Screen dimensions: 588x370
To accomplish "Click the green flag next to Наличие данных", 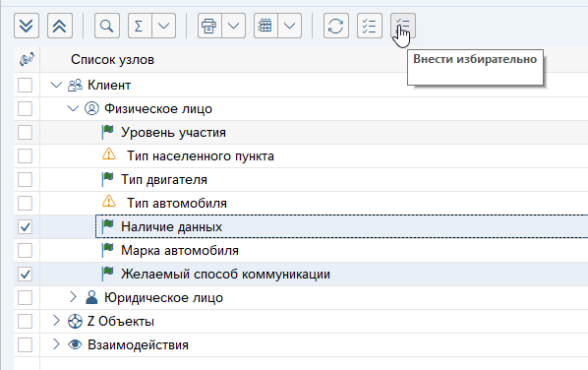I will pos(107,226).
